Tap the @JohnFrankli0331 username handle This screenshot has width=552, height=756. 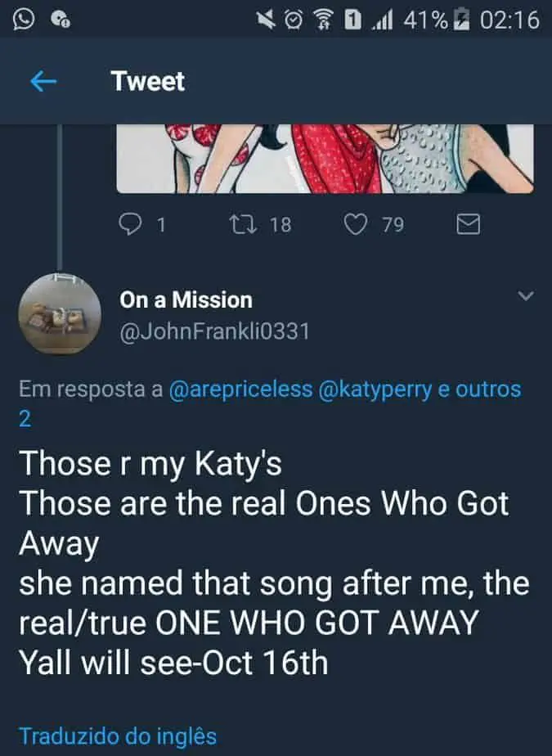214,332
